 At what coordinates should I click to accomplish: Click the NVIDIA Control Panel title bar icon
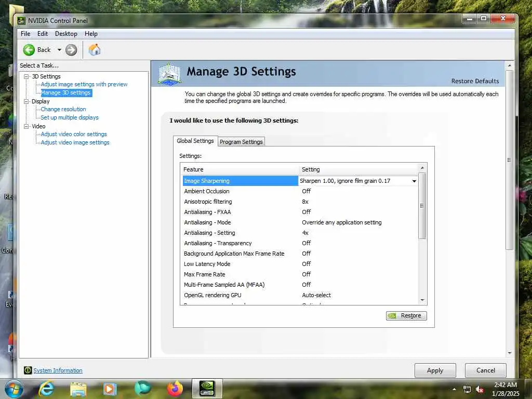point(21,21)
